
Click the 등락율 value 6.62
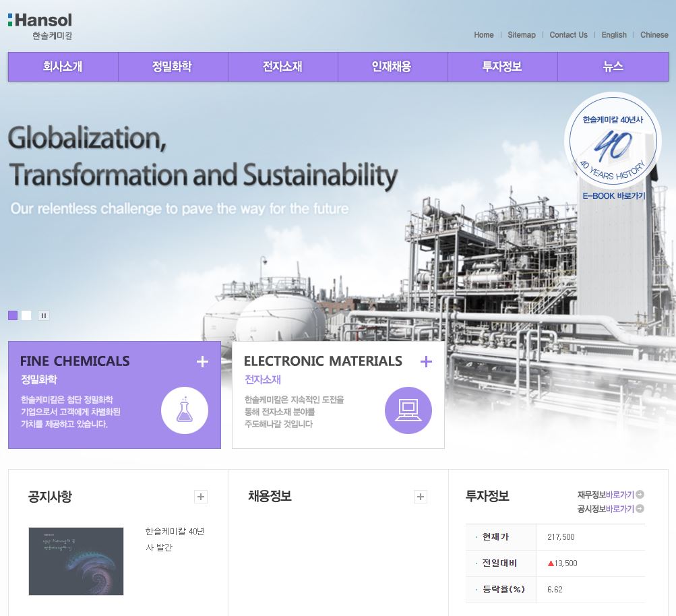tap(555, 589)
